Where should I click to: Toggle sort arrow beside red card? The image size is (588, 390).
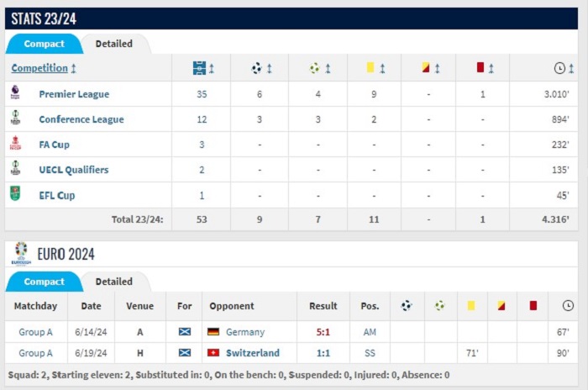491,68
